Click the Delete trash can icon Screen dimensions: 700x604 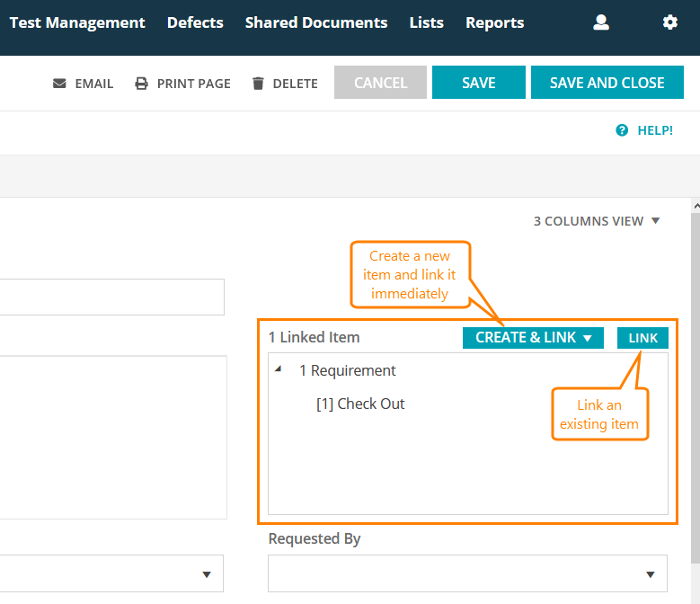pyautogui.click(x=258, y=84)
